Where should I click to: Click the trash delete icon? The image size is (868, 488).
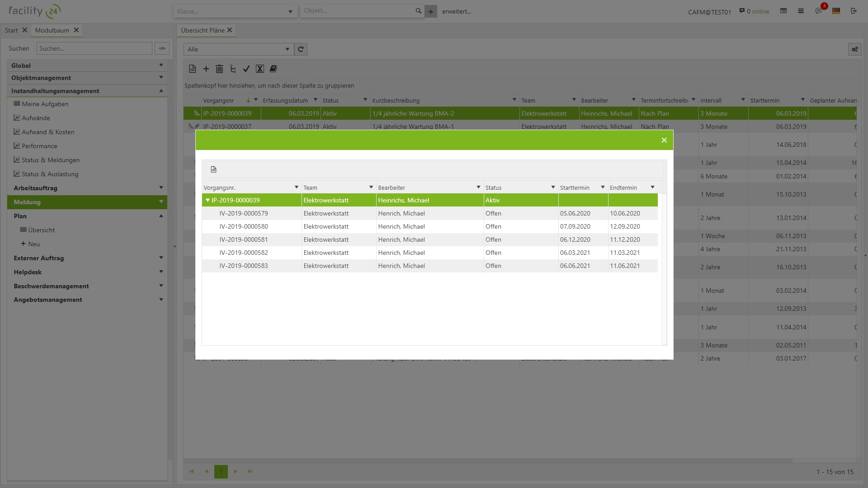point(219,69)
